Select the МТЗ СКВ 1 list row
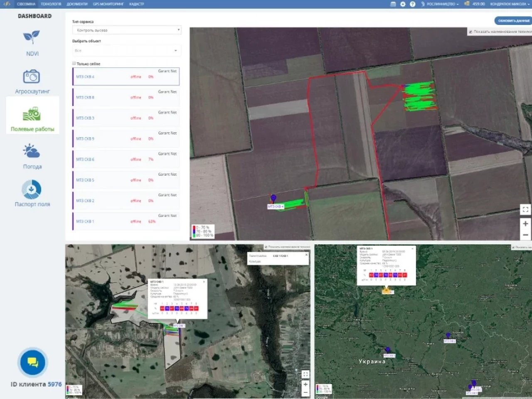Viewport: 532px width, 399px height. pyautogui.click(x=126, y=221)
